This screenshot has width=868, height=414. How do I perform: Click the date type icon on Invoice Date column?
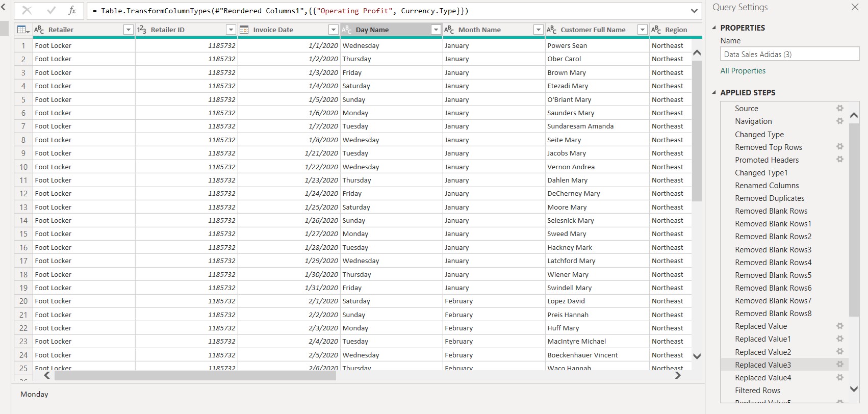click(x=244, y=30)
